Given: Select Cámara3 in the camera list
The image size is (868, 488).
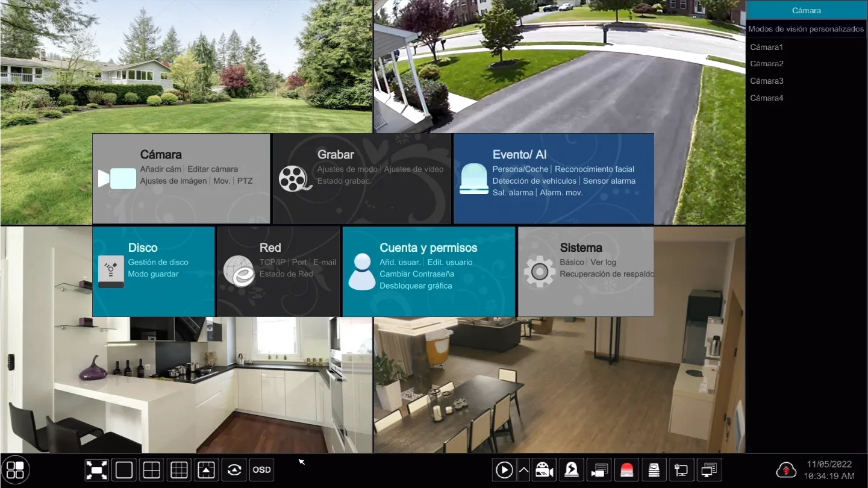Looking at the screenshot, I should pyautogui.click(x=766, y=81).
